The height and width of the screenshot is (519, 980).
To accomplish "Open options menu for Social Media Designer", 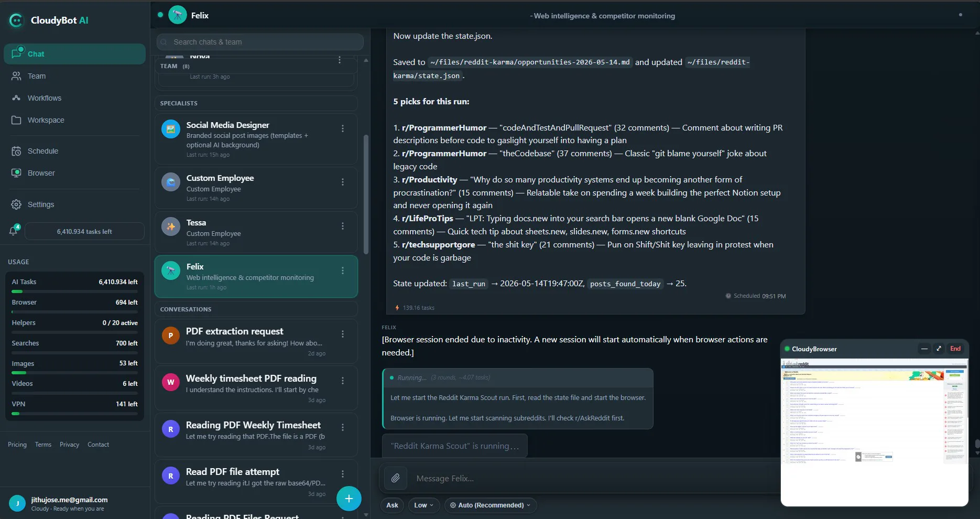I will tap(343, 128).
